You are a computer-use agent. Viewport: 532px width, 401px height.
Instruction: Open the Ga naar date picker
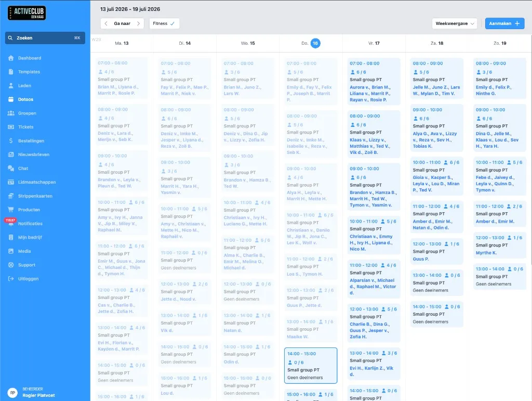(122, 23)
